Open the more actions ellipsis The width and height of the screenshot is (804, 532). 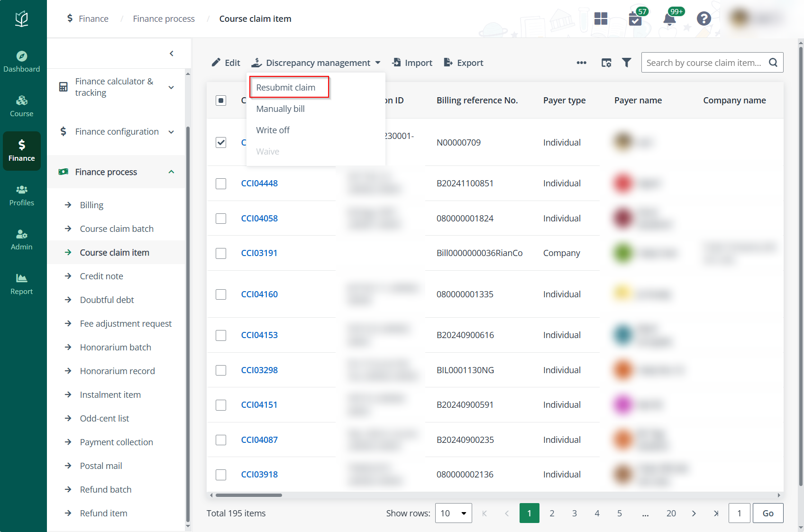tap(582, 63)
